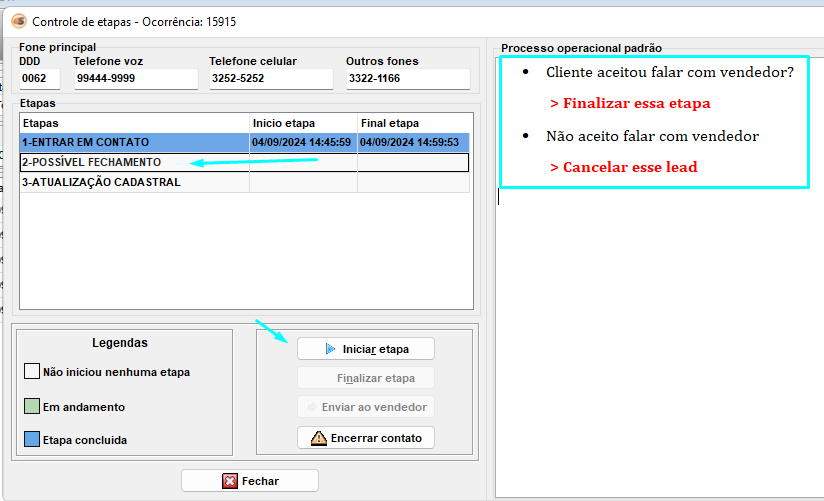Select the 2-POSSÍVEL FECHAMENTO stage row
Viewport: 824px width, 501px height.
coord(134,162)
